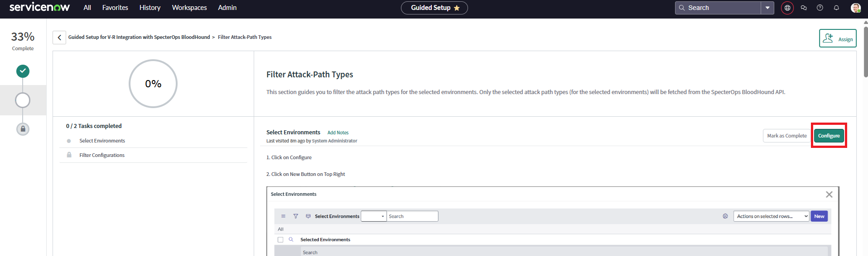Viewport: 868px width, 256px height.
Task: Select the locked padlock step
Action: pyautogui.click(x=23, y=129)
